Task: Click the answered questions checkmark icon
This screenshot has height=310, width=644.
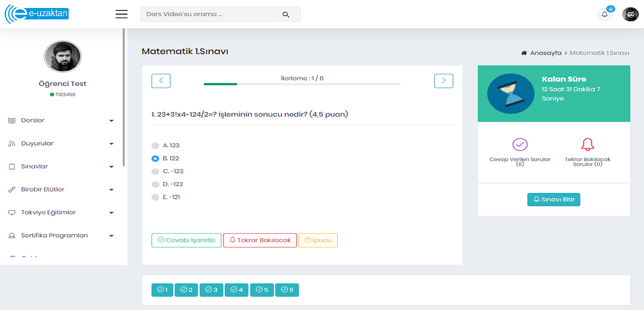Action: click(520, 144)
